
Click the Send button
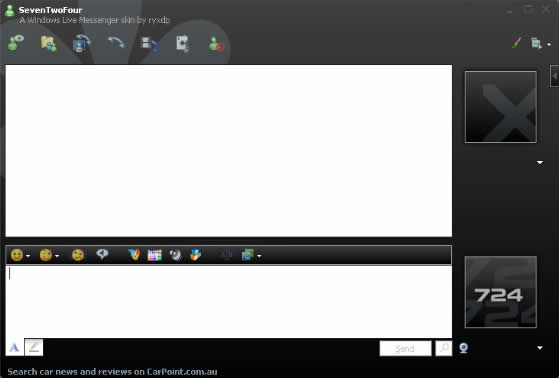pos(405,348)
